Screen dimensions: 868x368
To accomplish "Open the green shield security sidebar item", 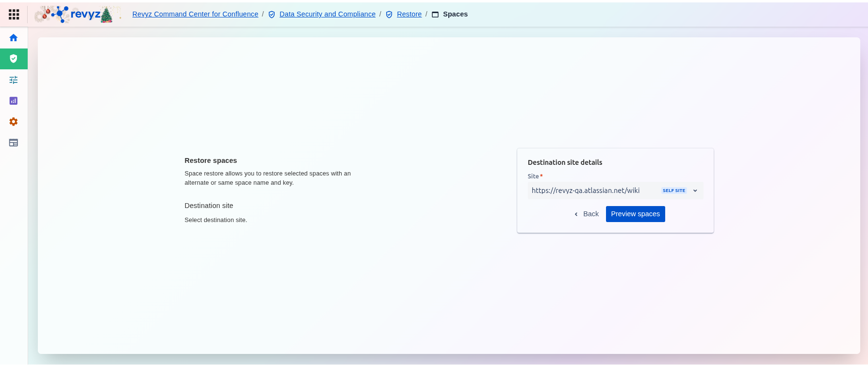I will pos(14,59).
